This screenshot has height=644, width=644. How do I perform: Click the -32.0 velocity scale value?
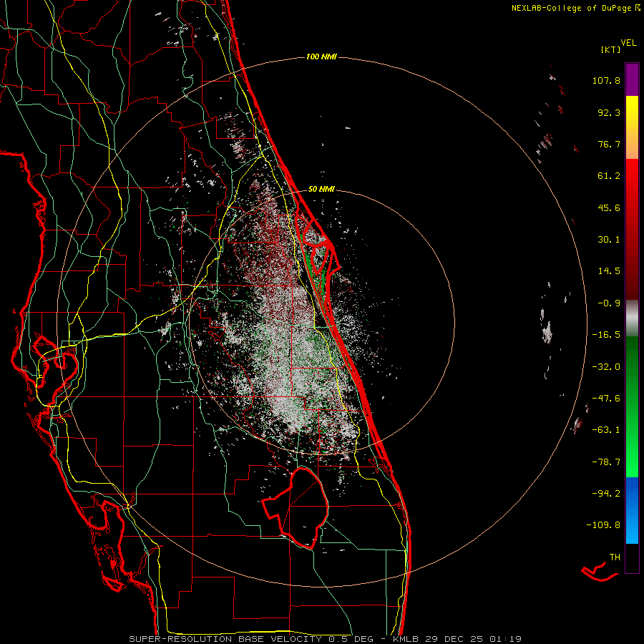pos(606,367)
